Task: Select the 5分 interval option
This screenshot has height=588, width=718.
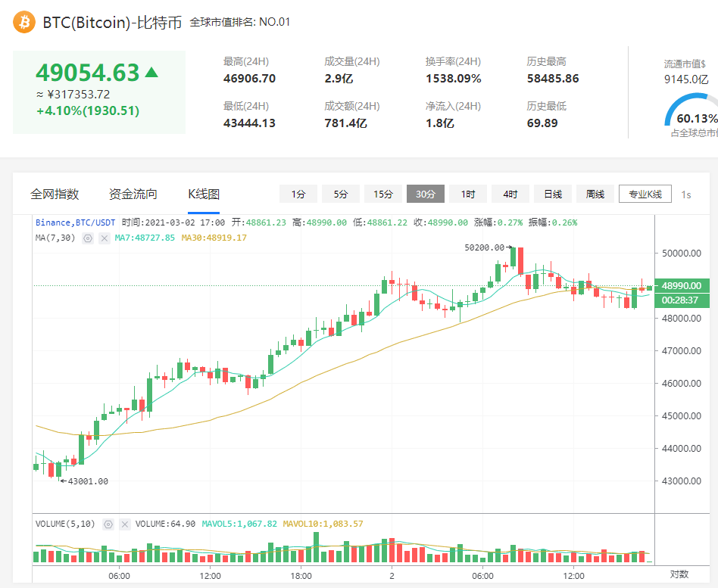Action: (x=340, y=194)
